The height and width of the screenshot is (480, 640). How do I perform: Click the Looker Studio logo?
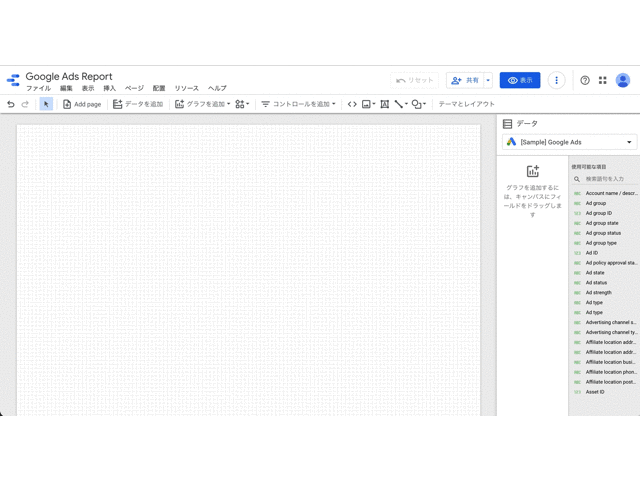point(13,80)
